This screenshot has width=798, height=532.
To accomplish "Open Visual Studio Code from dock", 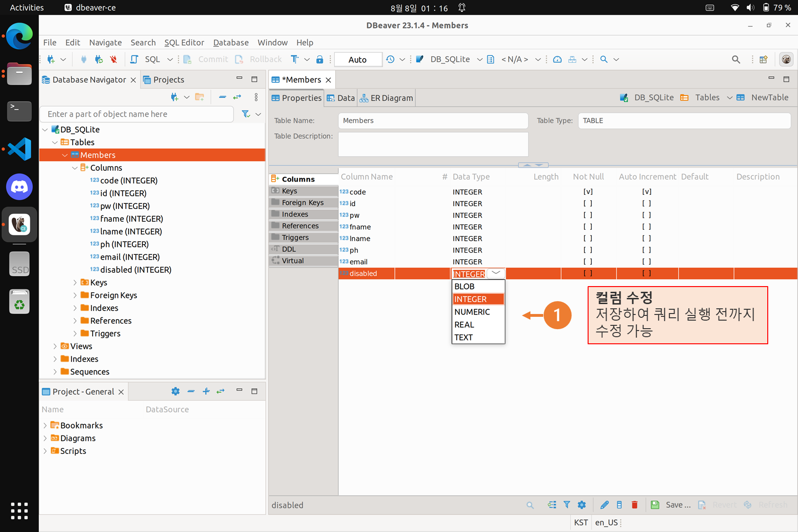I will click(19, 149).
